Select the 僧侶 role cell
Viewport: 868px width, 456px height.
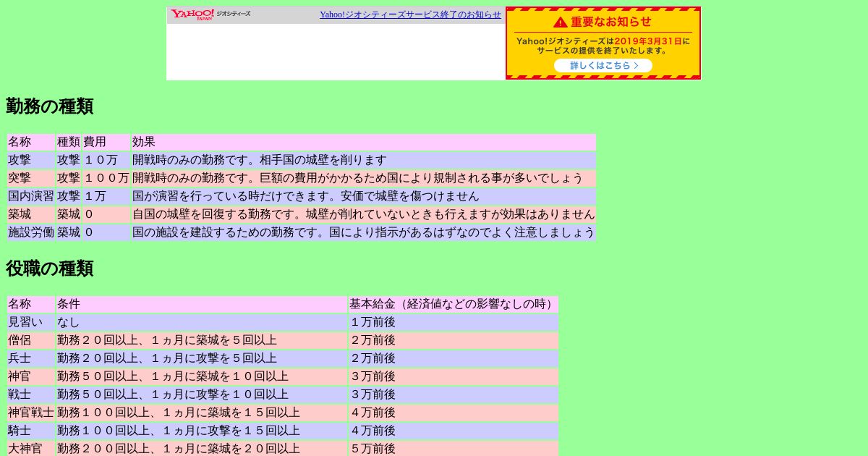tap(31, 340)
